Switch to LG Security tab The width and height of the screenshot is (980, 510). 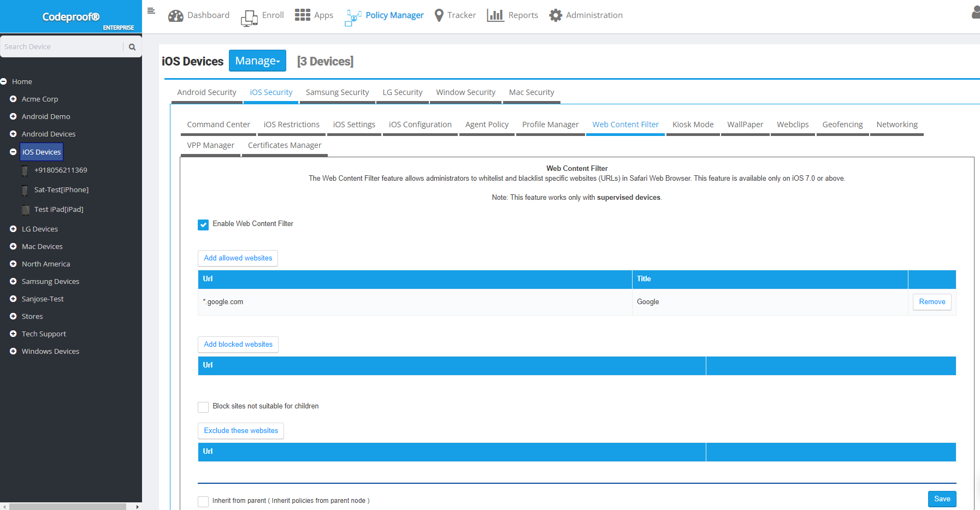click(403, 92)
